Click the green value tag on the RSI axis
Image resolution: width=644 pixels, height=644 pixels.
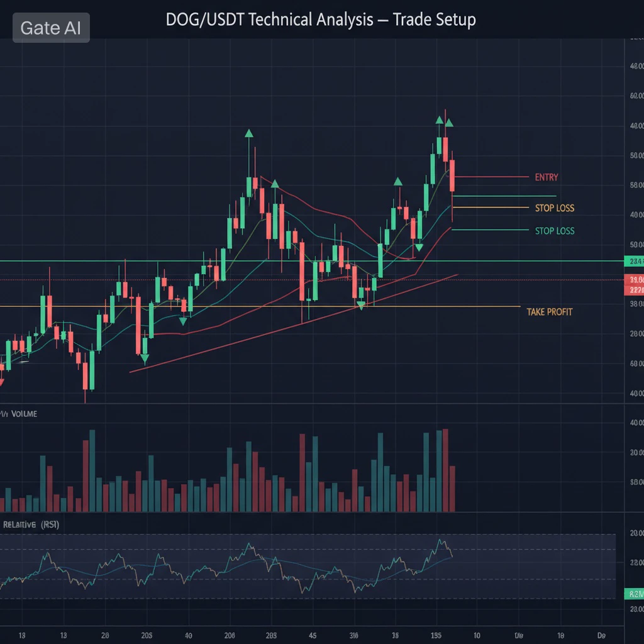634,594
